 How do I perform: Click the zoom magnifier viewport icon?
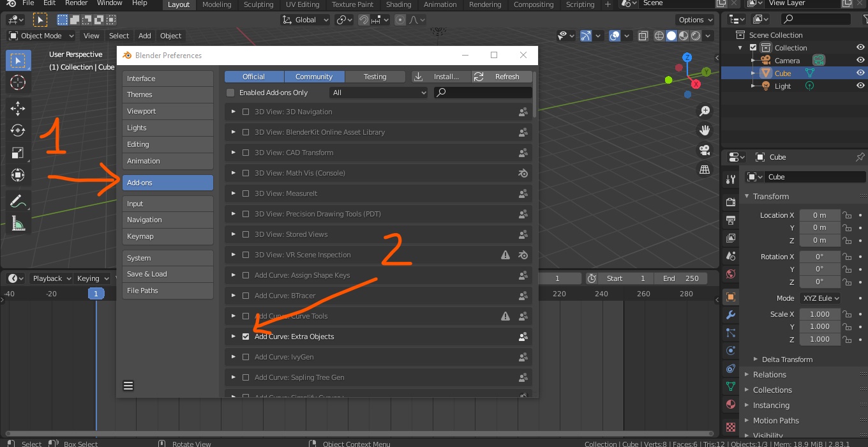(705, 111)
